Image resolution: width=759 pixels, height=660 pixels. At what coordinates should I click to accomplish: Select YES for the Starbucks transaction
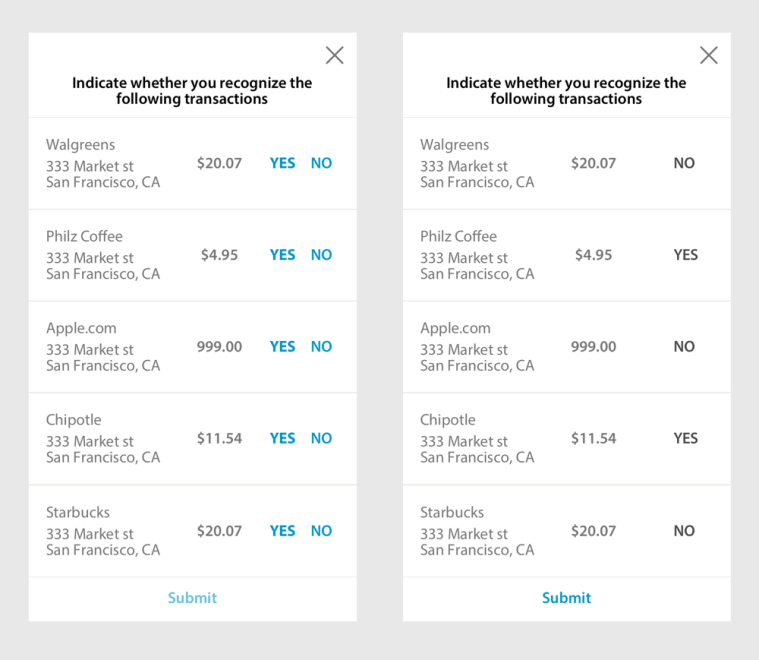282,531
